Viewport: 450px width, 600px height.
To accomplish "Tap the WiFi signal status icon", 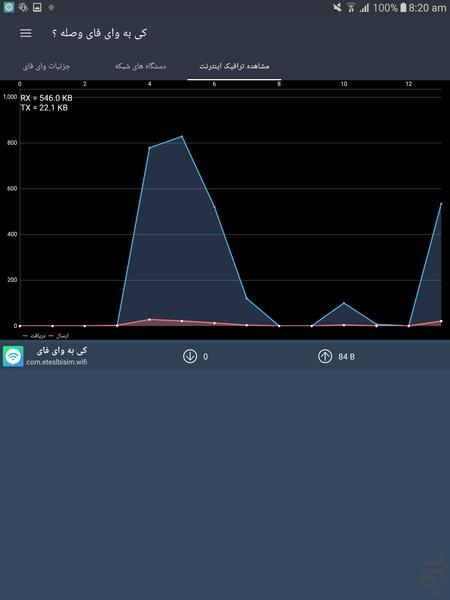I will 351,8.
